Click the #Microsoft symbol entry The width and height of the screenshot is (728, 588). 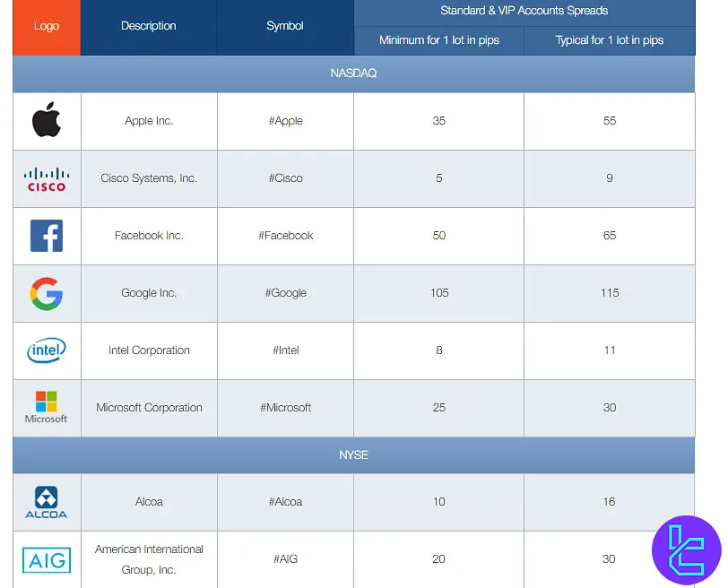(285, 407)
